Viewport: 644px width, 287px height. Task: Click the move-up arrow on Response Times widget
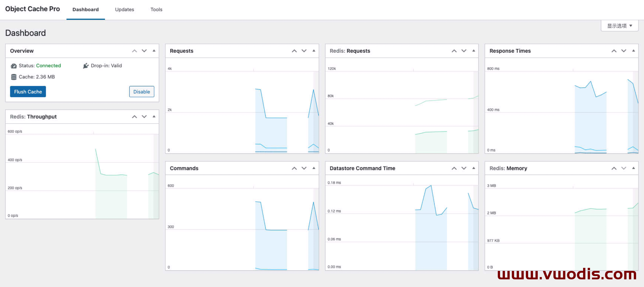tap(614, 51)
